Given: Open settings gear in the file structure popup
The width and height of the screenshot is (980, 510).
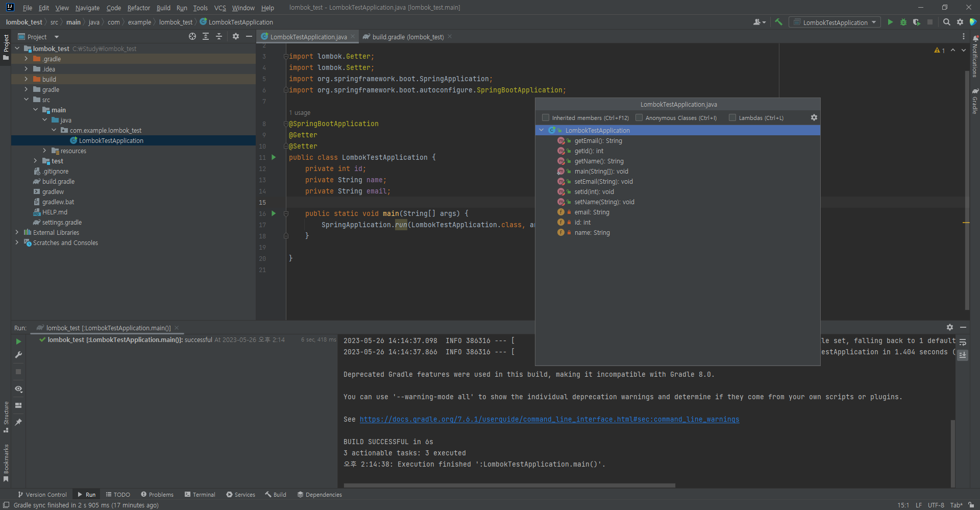Looking at the screenshot, I should point(814,117).
